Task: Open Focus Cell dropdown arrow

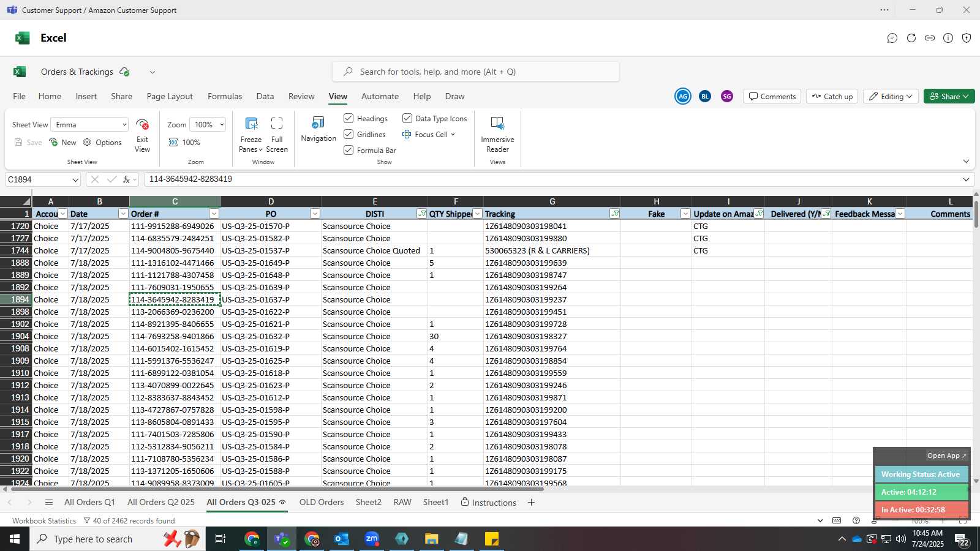Action: 453,135
